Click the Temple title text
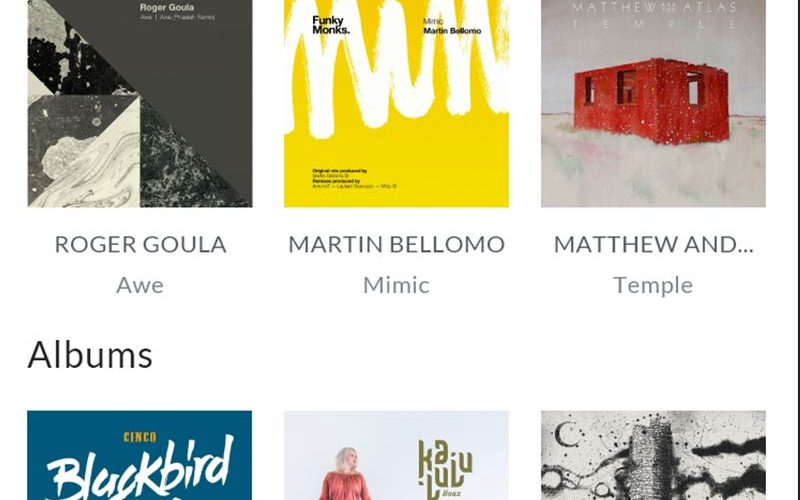 coord(653,285)
